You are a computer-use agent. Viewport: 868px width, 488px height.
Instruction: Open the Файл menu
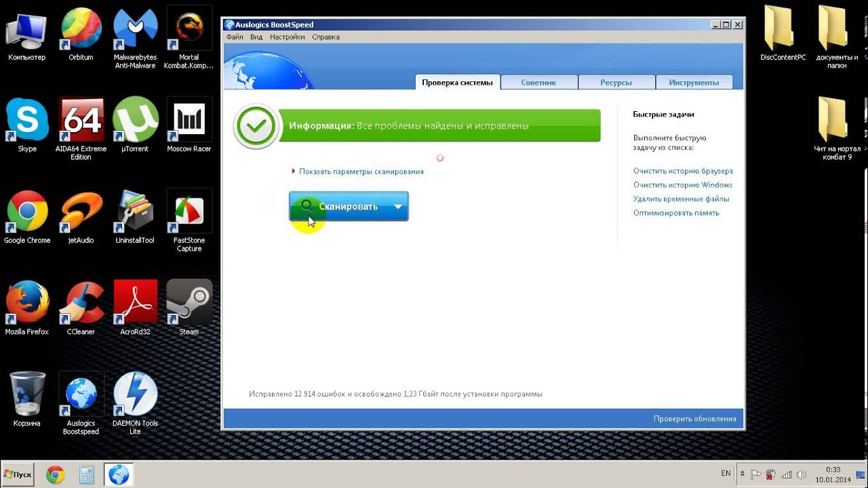(235, 37)
